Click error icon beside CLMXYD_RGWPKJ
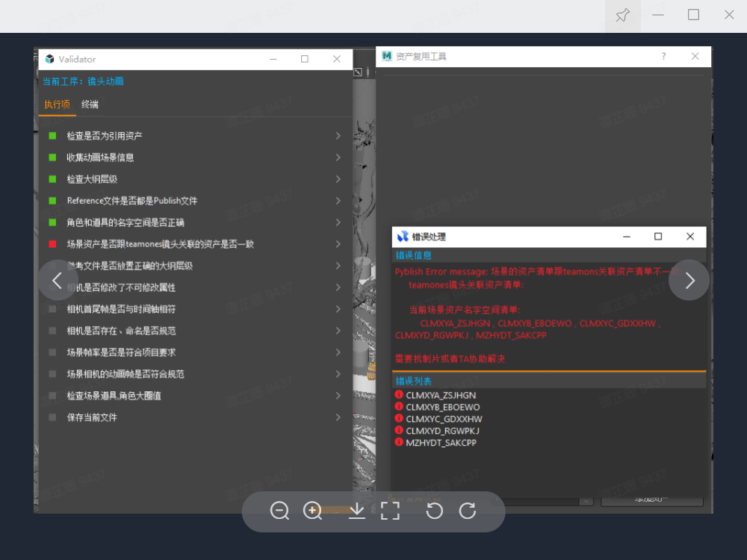The image size is (747, 560). click(399, 430)
